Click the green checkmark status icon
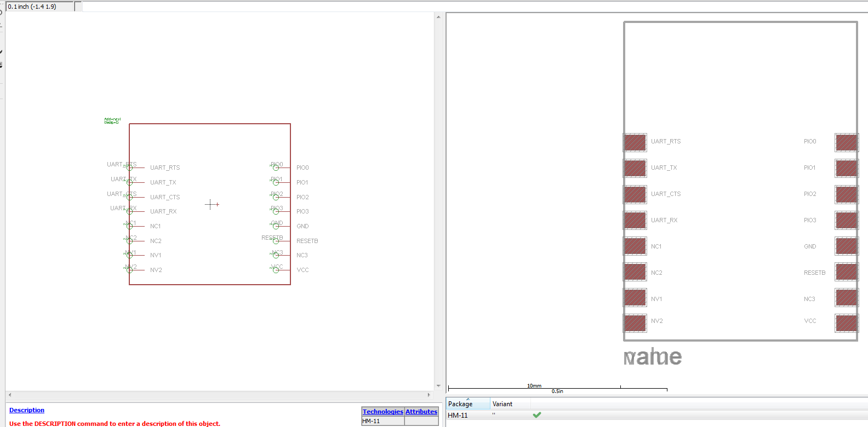This screenshot has height=427, width=868. [537, 415]
